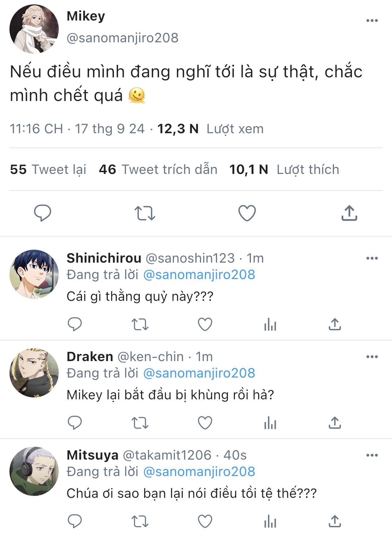392x536 pixels.
Task: Reply to Mitsuya's comment
Action: [x=75, y=521]
